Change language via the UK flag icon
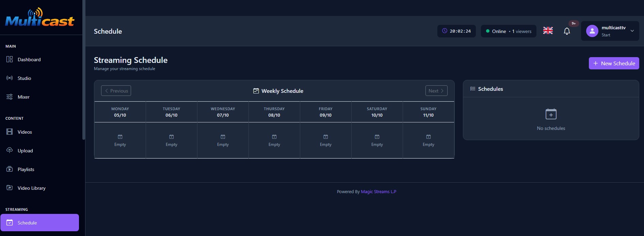 click(x=548, y=31)
